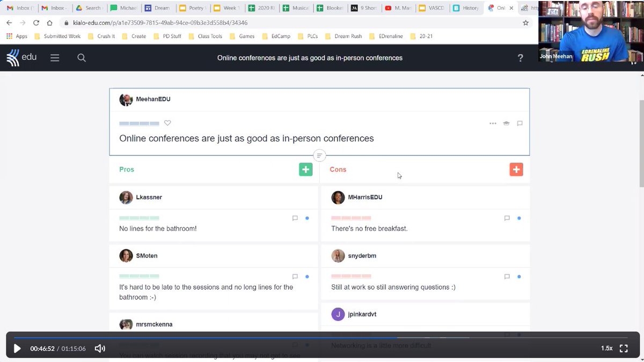Open the Games bookmark folder
Screen dimensions: 644x362
[242, 36]
